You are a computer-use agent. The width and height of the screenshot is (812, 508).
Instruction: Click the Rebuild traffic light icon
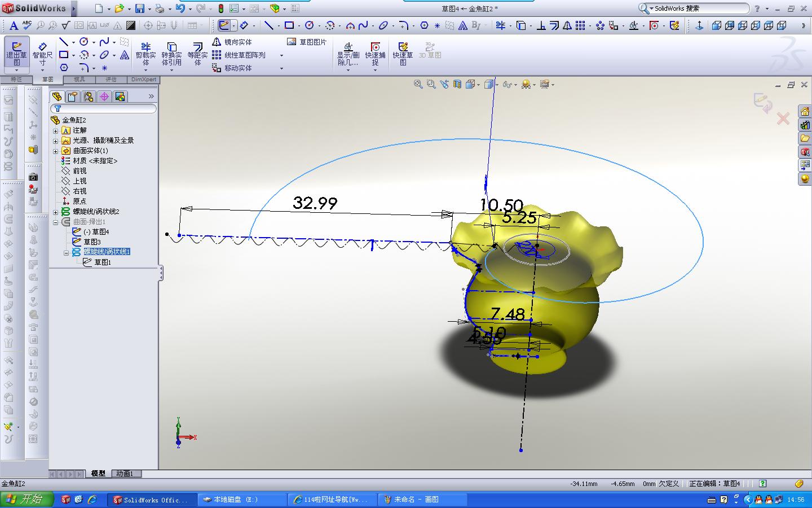pos(220,8)
